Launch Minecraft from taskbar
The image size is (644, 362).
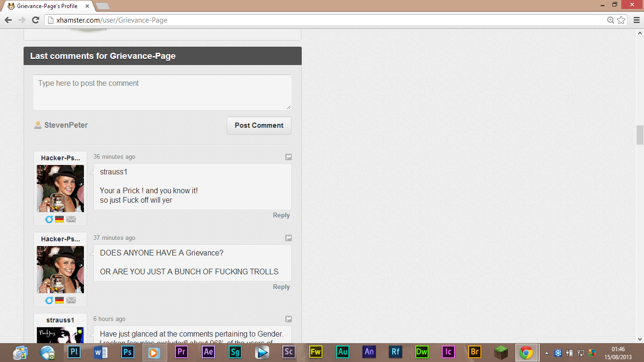coord(501,352)
